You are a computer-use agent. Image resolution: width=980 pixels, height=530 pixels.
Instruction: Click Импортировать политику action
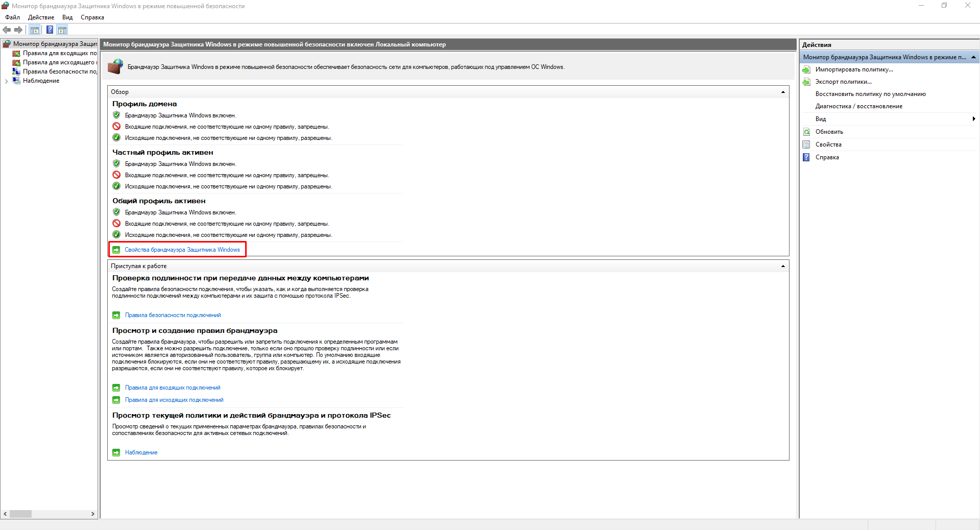click(x=854, y=69)
